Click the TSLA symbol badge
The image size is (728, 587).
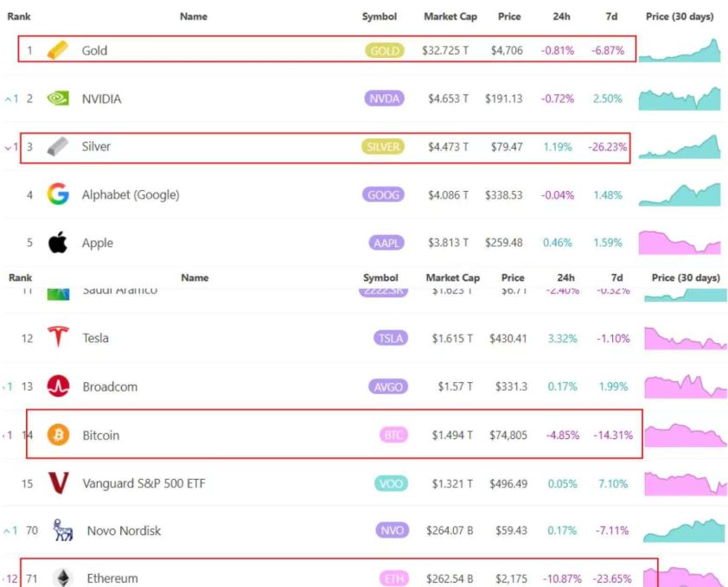coord(391,338)
